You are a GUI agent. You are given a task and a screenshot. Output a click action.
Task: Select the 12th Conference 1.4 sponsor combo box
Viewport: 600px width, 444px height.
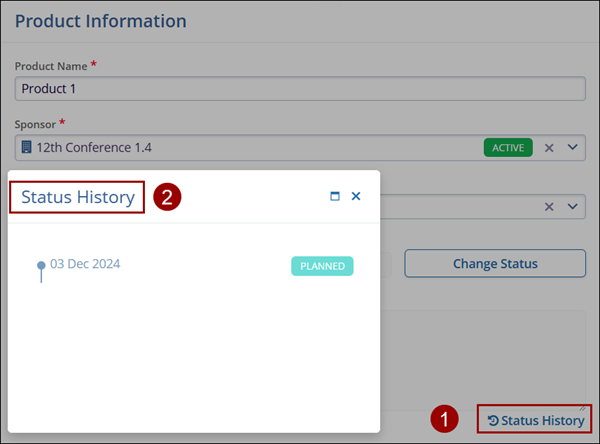point(250,148)
